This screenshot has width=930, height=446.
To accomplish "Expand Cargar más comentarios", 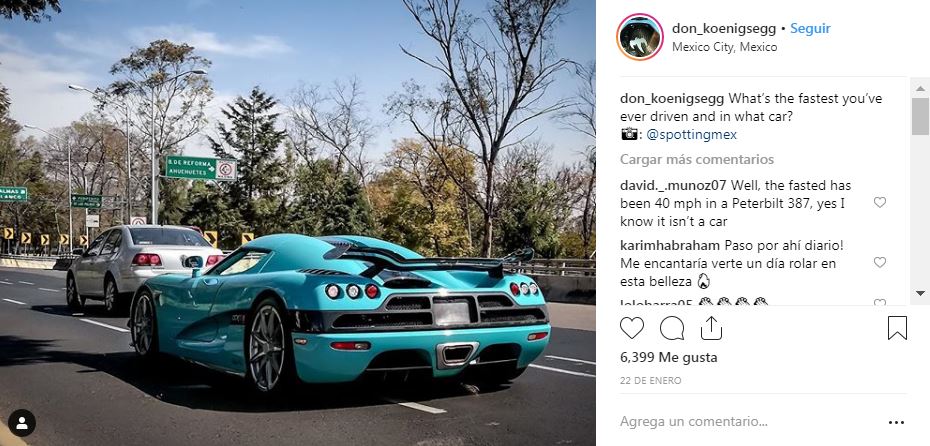I will 697,160.
